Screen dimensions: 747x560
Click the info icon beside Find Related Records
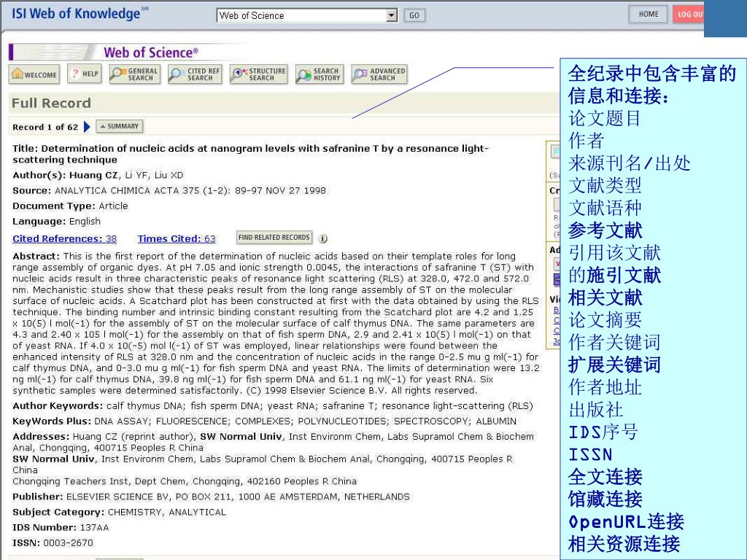pos(323,238)
